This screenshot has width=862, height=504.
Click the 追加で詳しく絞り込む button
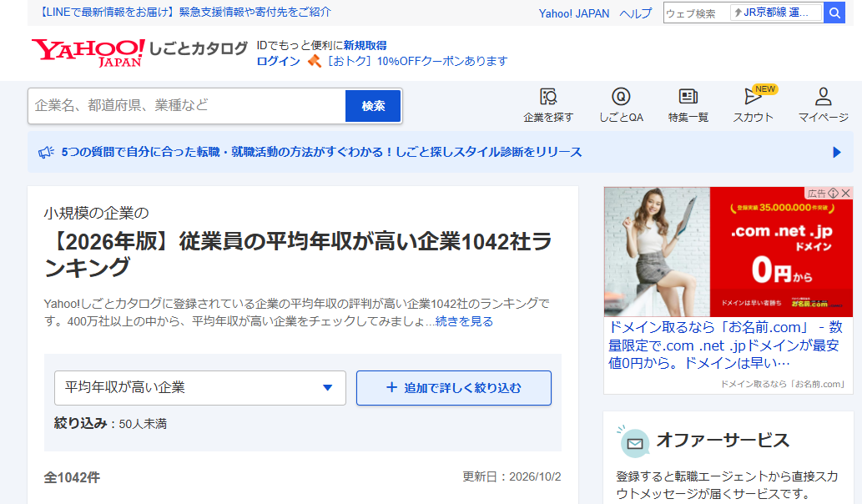pyautogui.click(x=454, y=388)
